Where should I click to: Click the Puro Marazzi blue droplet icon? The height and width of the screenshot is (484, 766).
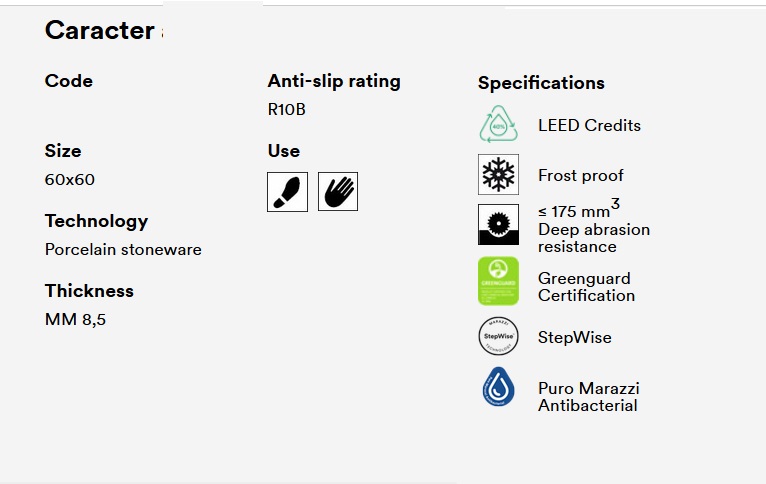(498, 388)
